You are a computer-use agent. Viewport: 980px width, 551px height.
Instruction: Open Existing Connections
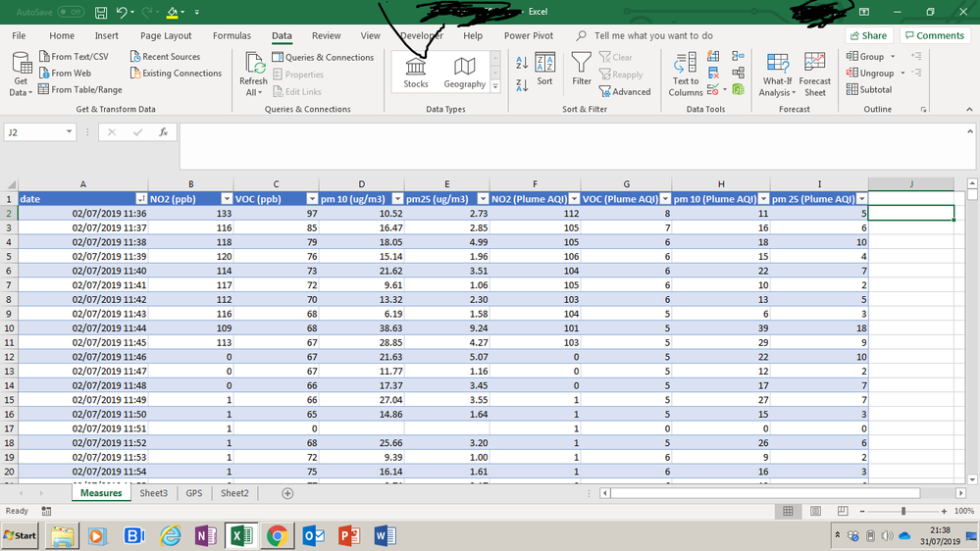point(176,74)
